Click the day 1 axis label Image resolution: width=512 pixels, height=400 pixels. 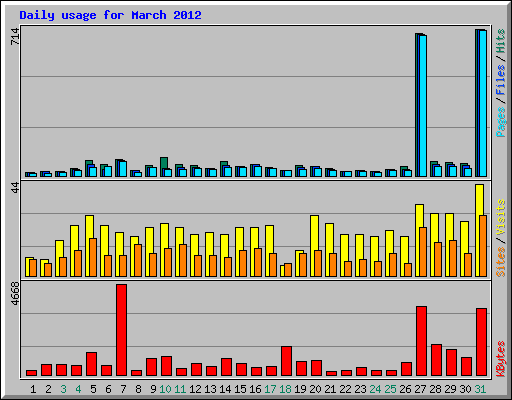(33, 389)
